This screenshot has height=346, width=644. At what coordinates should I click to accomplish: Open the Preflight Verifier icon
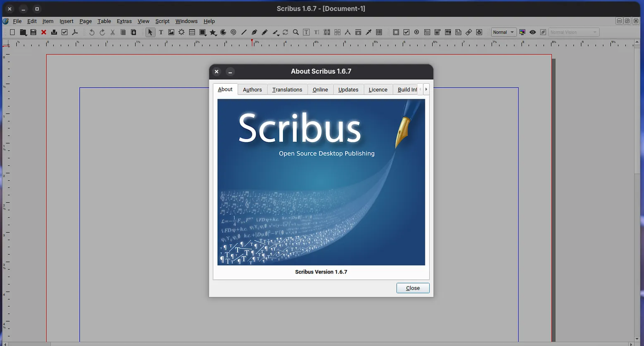[65, 32]
